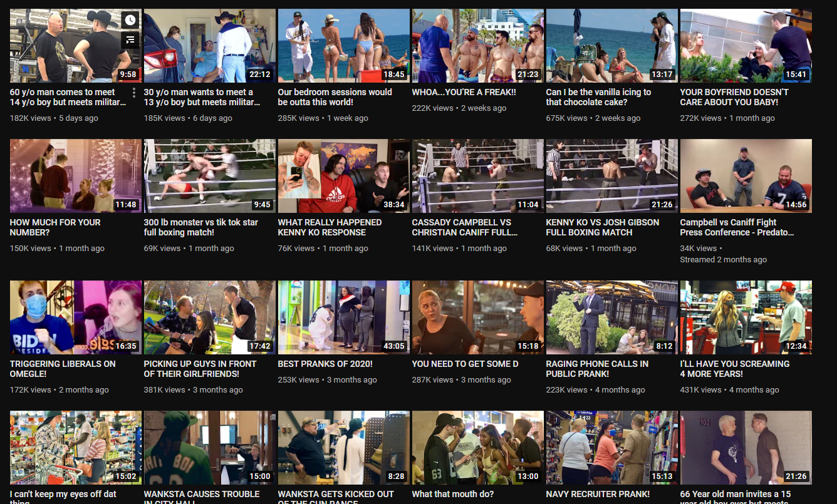Open the 22:12 video thumbnail

(209, 46)
